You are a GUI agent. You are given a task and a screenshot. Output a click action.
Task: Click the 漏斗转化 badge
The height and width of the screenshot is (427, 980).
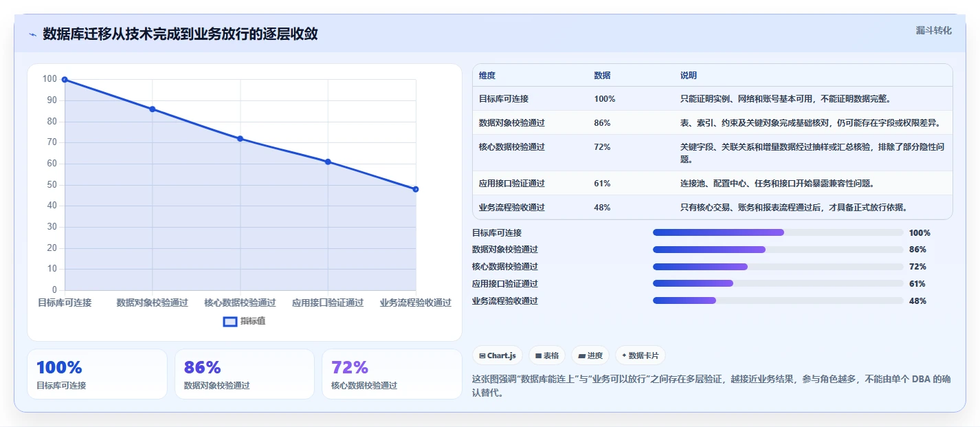point(934,30)
